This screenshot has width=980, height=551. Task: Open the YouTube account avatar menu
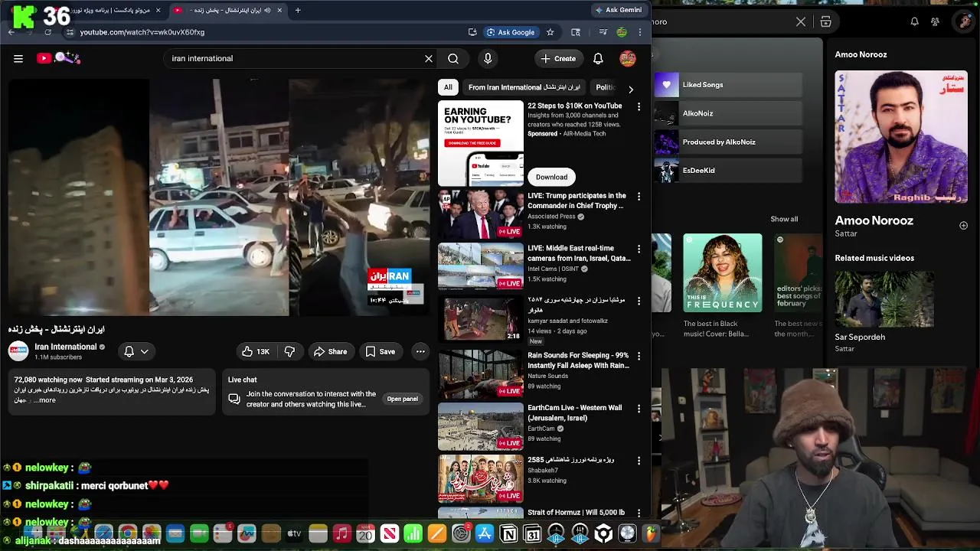click(x=628, y=58)
